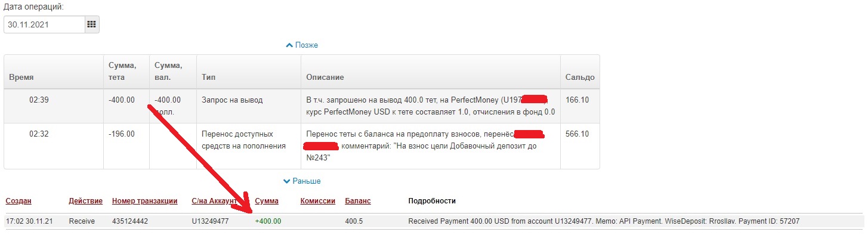Click the chevron down icon beside Раньше
The image size is (868, 238).
(x=287, y=181)
